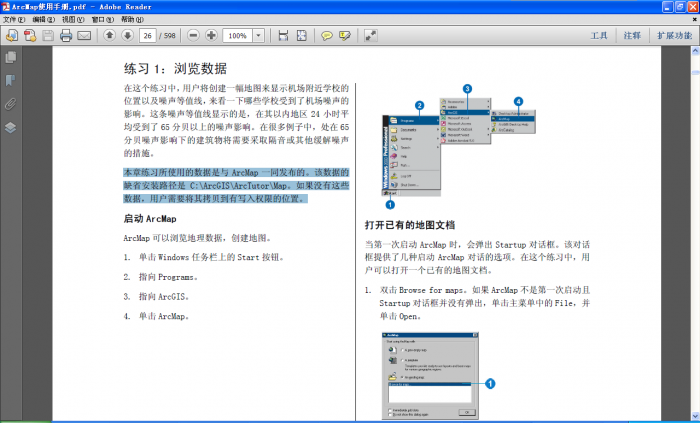Click the convert to PDF online icon
Screen dimensions: 700x423
point(12,36)
